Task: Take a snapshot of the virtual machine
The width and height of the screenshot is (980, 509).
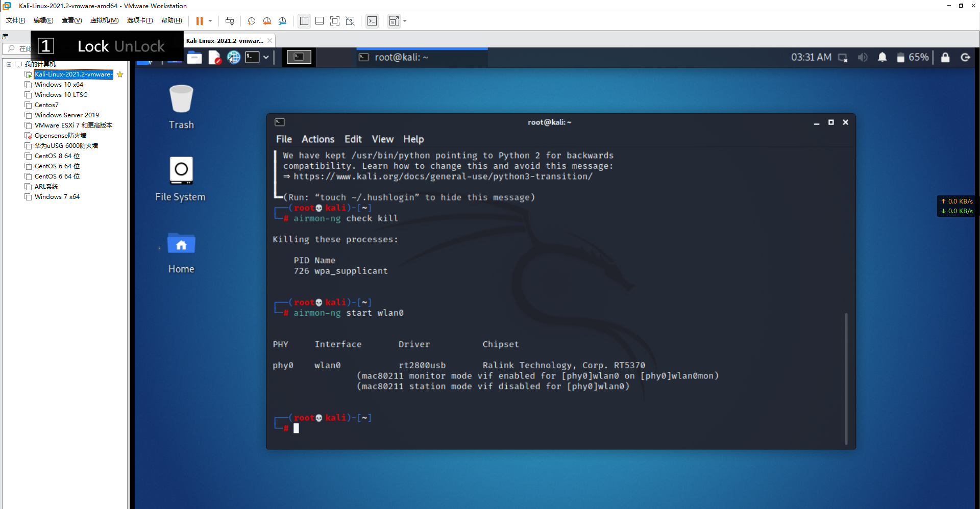Action: pos(252,21)
